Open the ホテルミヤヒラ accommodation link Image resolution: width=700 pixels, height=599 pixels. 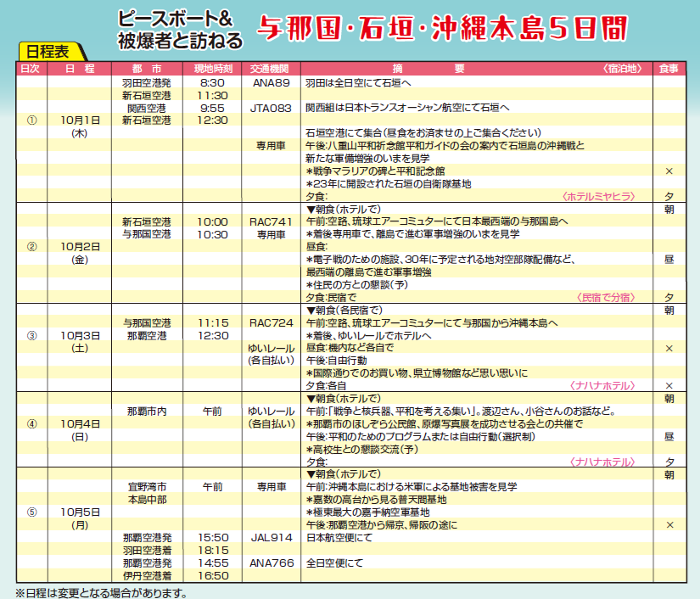coord(599,196)
